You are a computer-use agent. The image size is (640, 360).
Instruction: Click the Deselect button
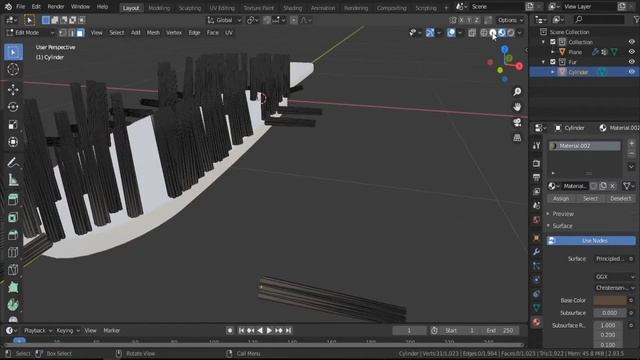click(620, 198)
